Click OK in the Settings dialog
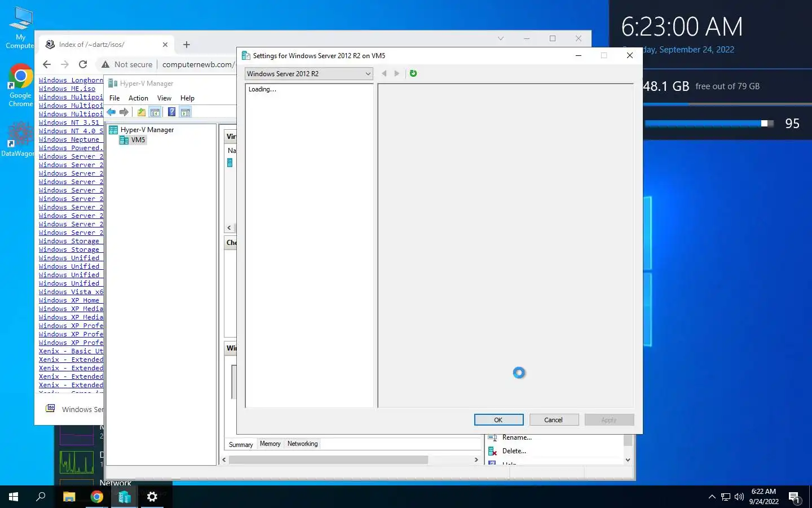This screenshot has width=812, height=508. click(x=498, y=420)
